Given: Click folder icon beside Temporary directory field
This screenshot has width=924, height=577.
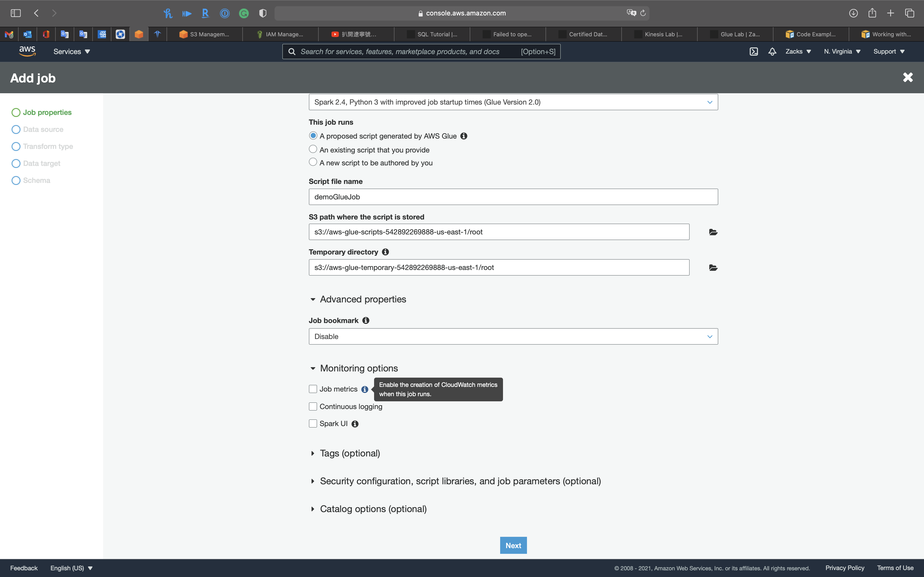Looking at the screenshot, I should [x=713, y=268].
